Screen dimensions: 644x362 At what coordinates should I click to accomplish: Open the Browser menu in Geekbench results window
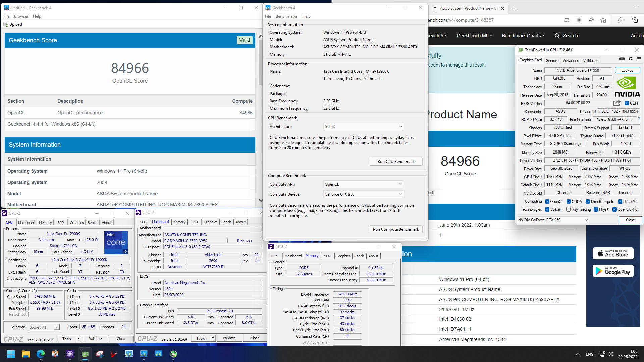tap(21, 16)
